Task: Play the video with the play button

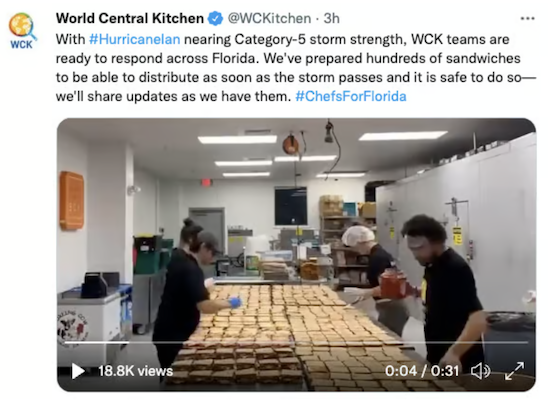Action: coord(78,371)
